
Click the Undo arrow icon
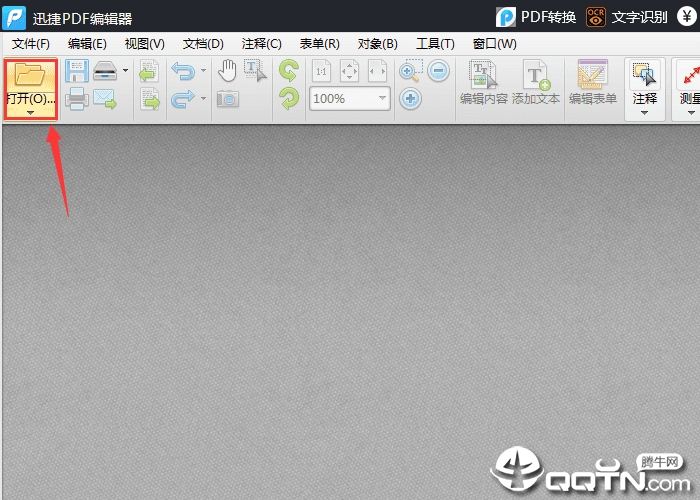point(182,71)
